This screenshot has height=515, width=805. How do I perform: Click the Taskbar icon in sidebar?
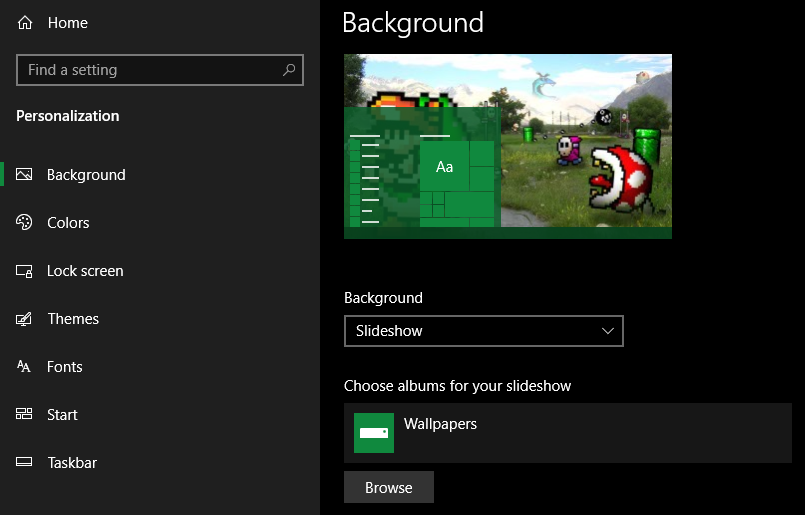[25, 462]
